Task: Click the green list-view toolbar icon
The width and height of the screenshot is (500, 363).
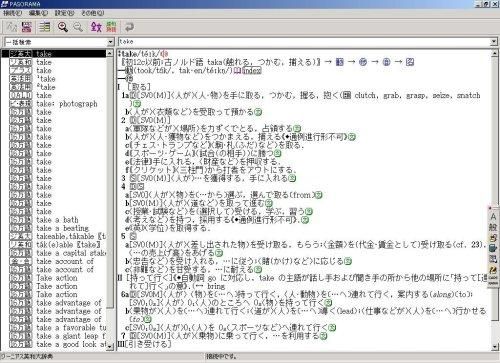Action: point(44,27)
